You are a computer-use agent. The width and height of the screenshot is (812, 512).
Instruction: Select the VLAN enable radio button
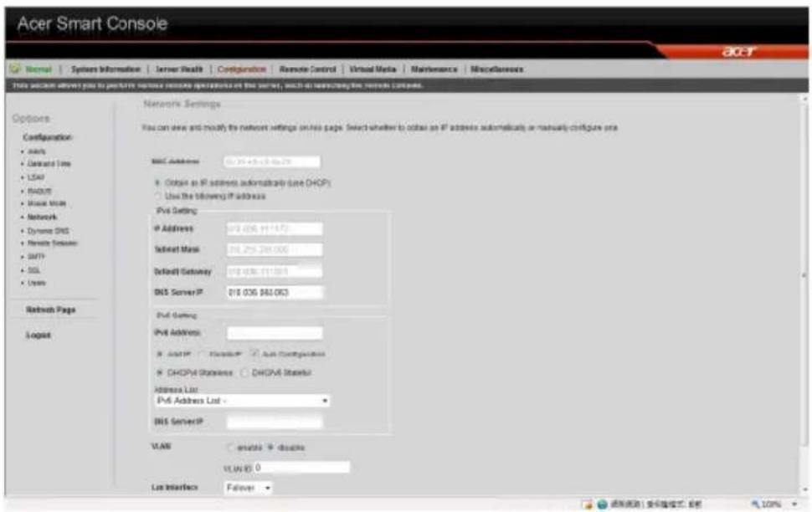pos(230,448)
